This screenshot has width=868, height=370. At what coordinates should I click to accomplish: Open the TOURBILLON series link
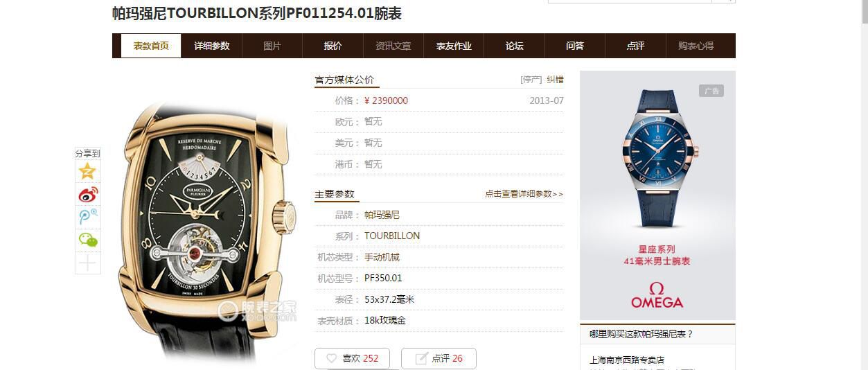392,236
